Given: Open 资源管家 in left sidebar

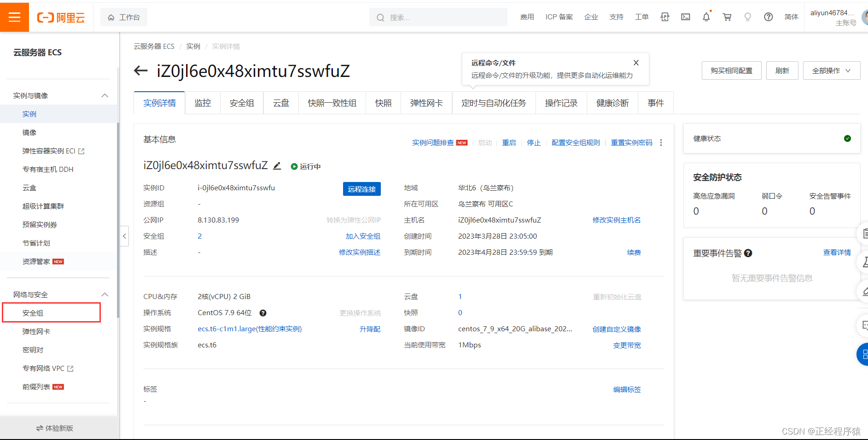Looking at the screenshot, I should tap(36, 261).
